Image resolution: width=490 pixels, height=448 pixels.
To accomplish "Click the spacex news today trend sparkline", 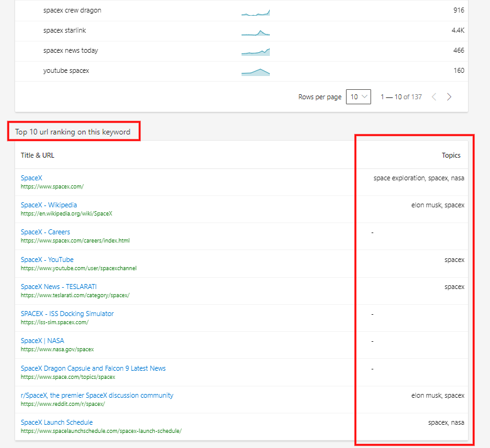I will click(x=255, y=52).
